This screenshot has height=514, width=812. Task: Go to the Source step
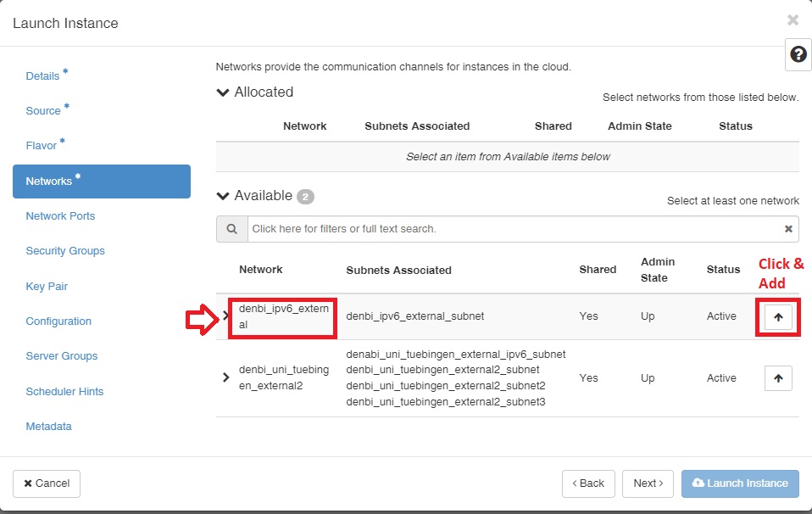click(43, 111)
